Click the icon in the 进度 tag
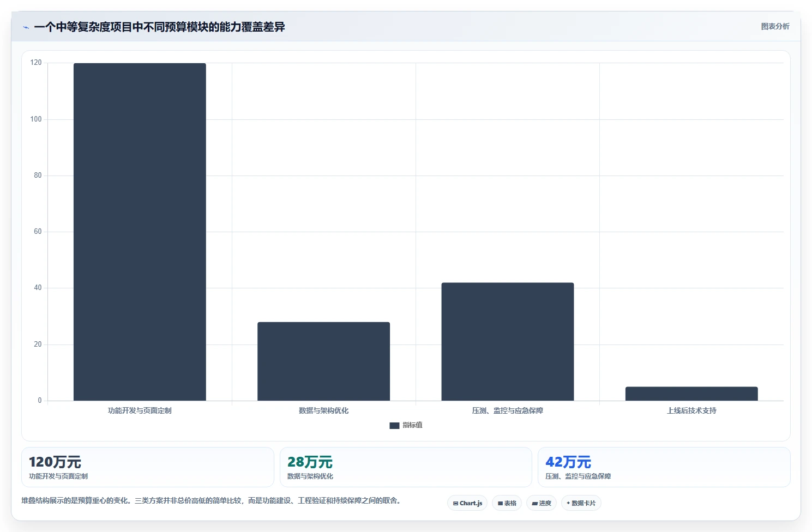Image resolution: width=812 pixels, height=532 pixels. pyautogui.click(x=534, y=504)
